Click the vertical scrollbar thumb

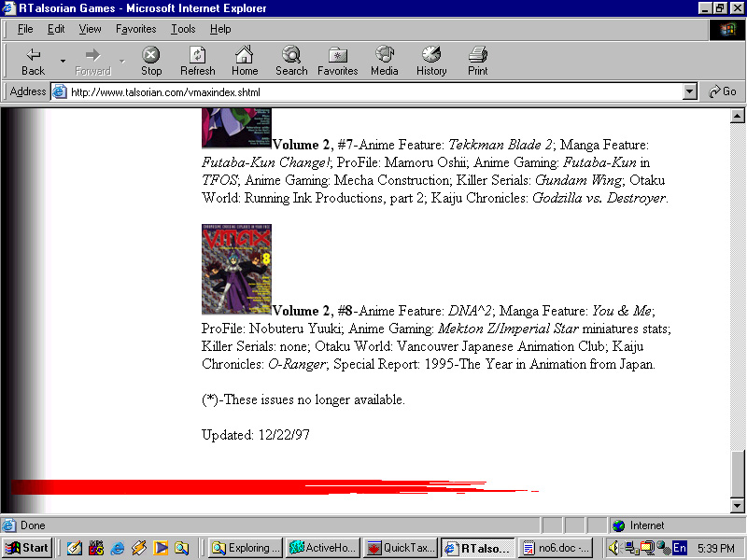(737, 474)
